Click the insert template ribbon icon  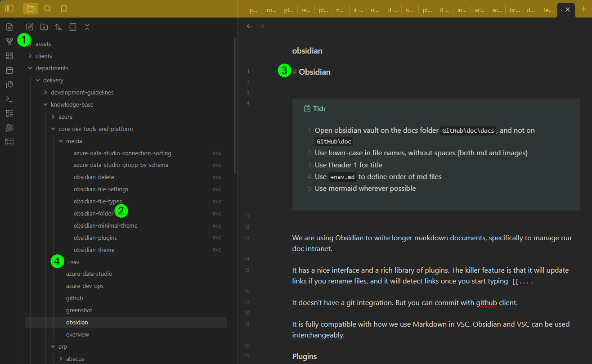9,85
